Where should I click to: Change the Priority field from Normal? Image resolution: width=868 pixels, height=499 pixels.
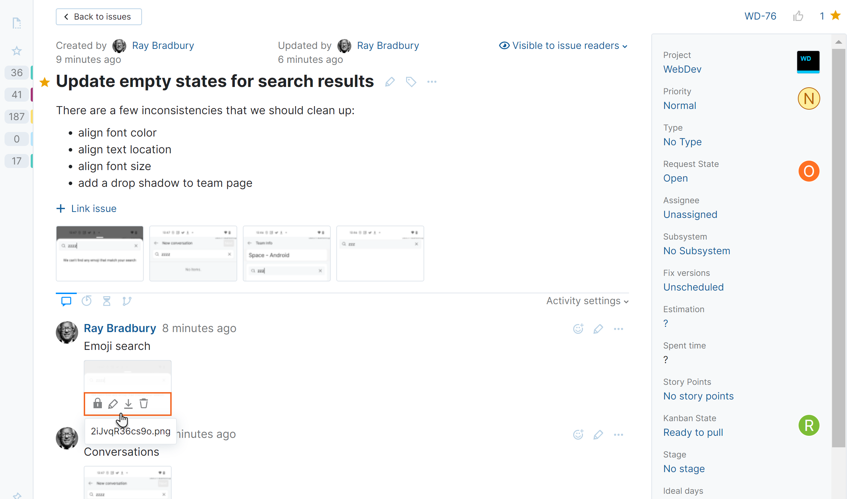click(x=680, y=105)
